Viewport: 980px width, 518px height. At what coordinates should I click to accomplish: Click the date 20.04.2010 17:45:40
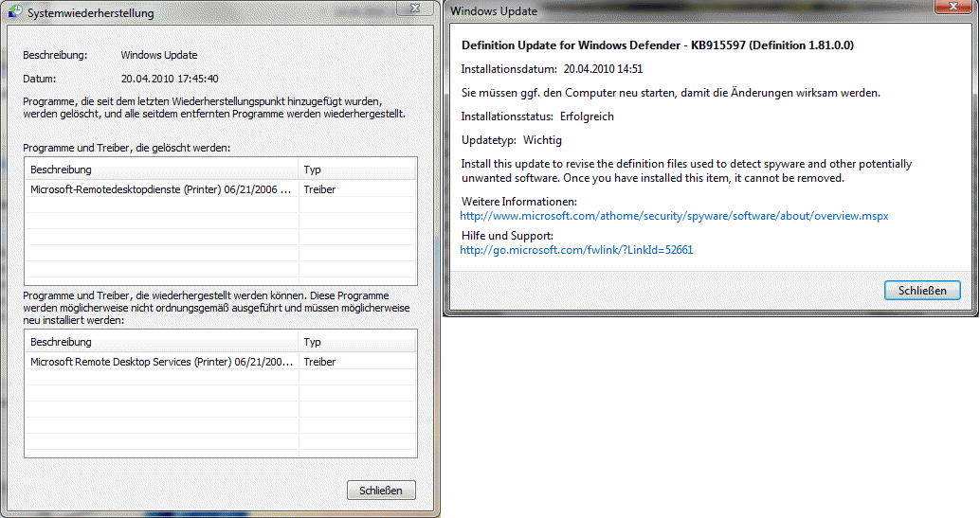click(170, 79)
